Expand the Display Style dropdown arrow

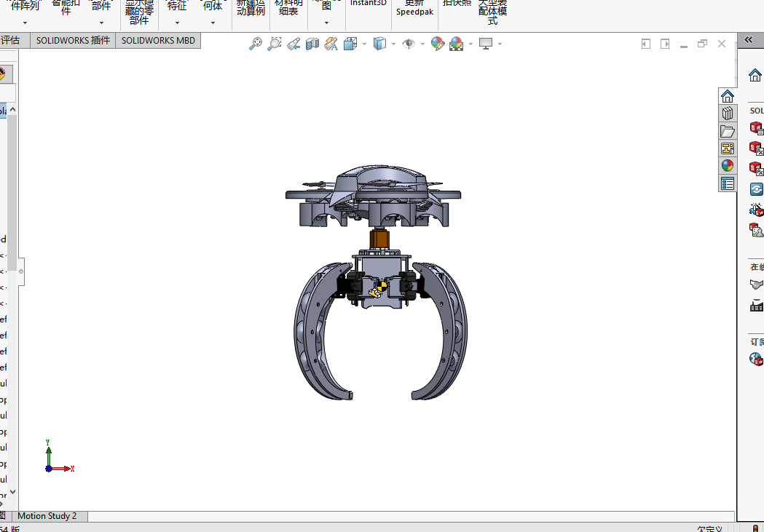point(394,44)
